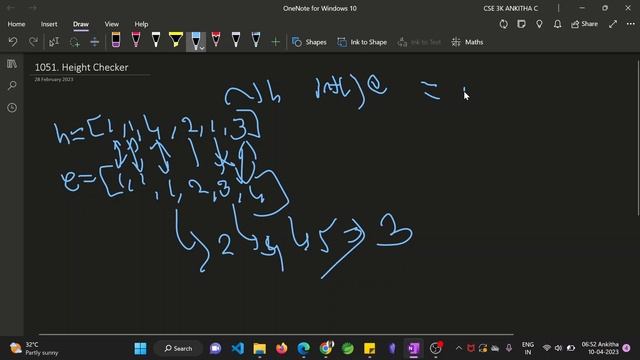
Task: Pick the last pen before the plus button
Action: coord(256,40)
